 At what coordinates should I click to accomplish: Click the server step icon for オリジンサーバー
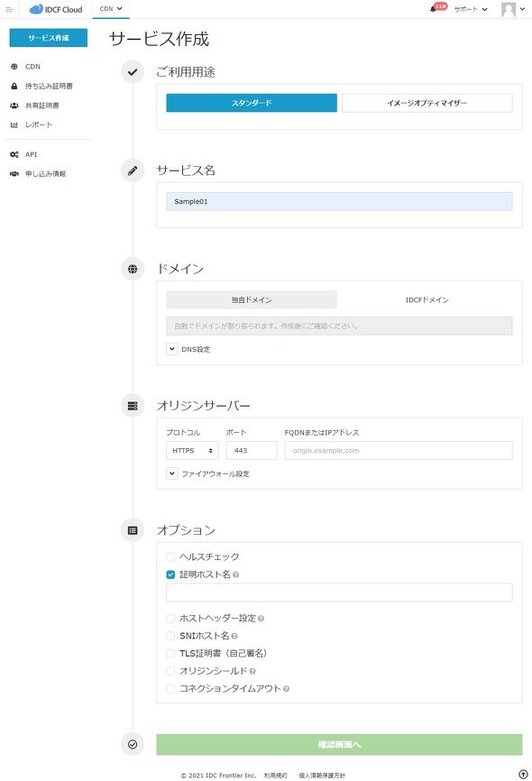(x=133, y=406)
